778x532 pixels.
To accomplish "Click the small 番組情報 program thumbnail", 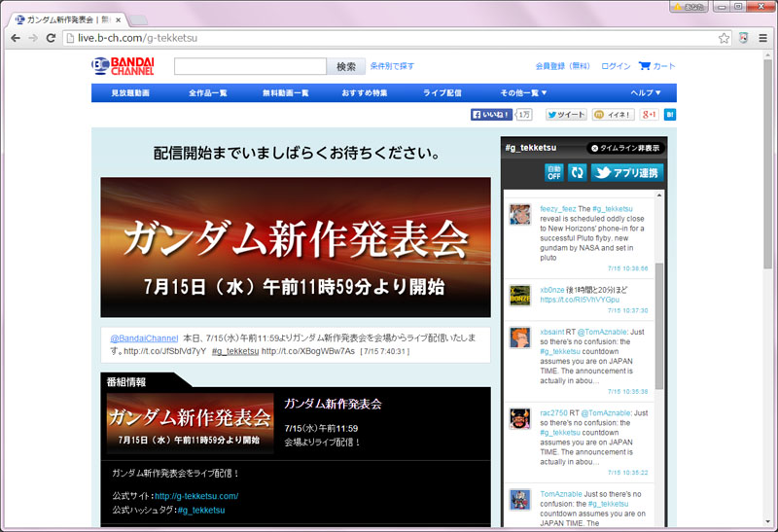I will pyautogui.click(x=190, y=423).
